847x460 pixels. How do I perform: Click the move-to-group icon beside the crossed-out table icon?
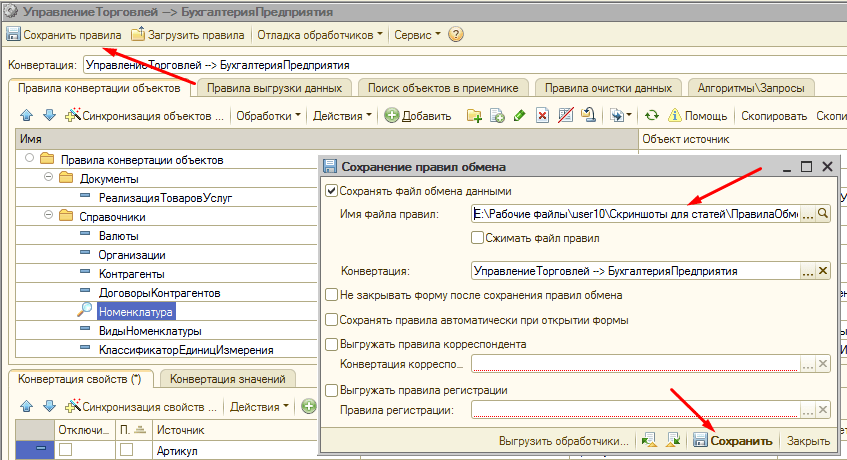pyautogui.click(x=588, y=116)
